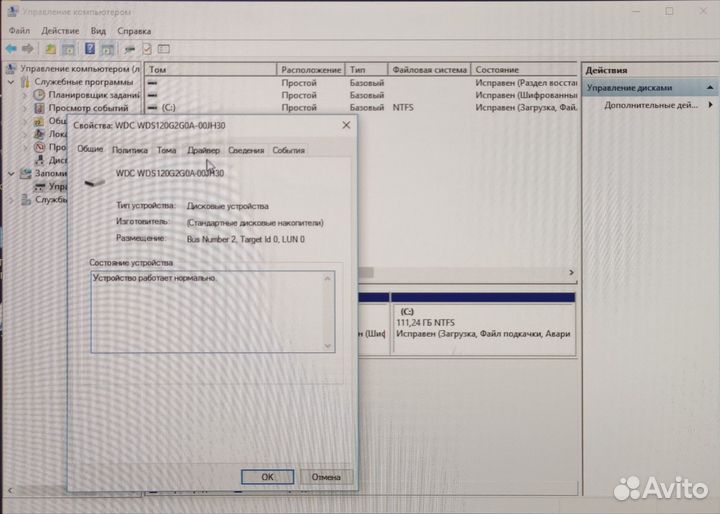The height and width of the screenshot is (514, 720).
Task: Click the checkmark properties toolbar icon
Action: pyautogui.click(x=147, y=49)
